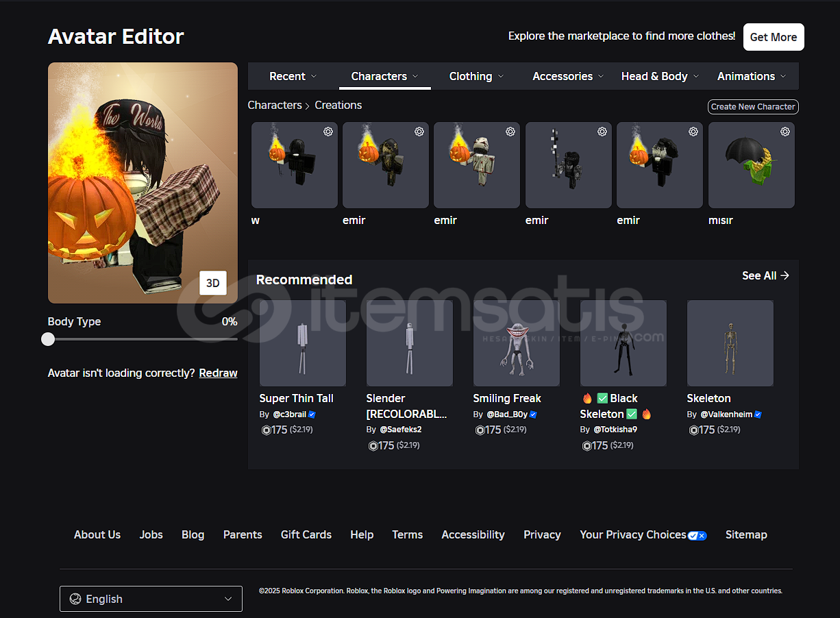Click the privacy choices toggle icon
840x618 pixels.
click(x=697, y=535)
